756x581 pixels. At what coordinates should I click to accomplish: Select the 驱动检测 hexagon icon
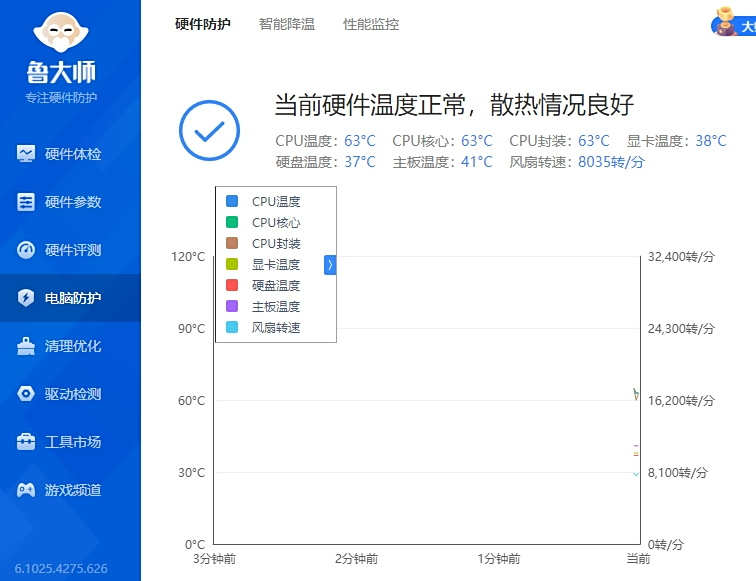(x=26, y=394)
